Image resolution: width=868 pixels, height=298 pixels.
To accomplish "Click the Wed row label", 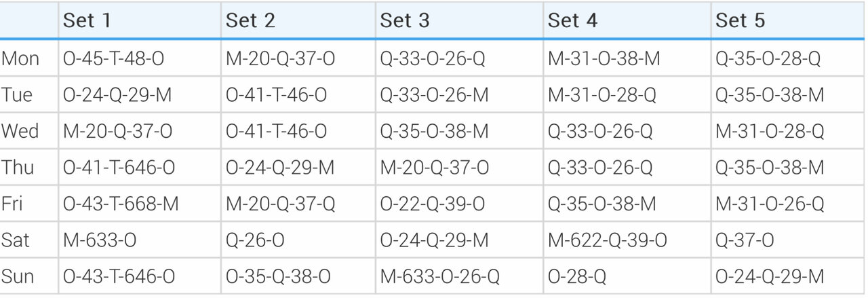I will [20, 131].
